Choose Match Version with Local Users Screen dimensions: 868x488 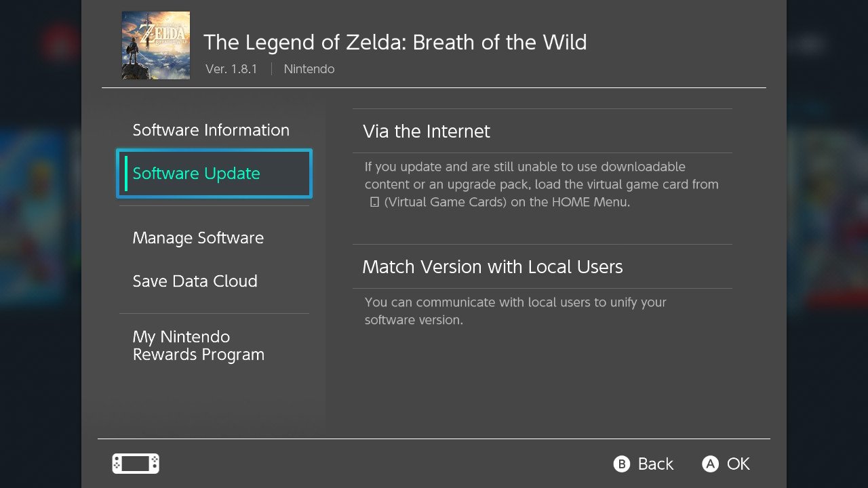pos(542,266)
